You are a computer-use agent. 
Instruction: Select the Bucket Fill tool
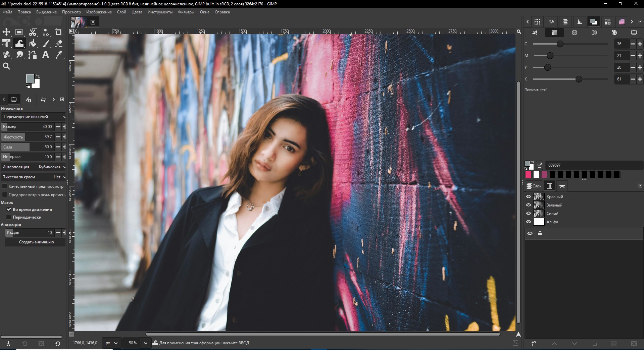pos(33,44)
